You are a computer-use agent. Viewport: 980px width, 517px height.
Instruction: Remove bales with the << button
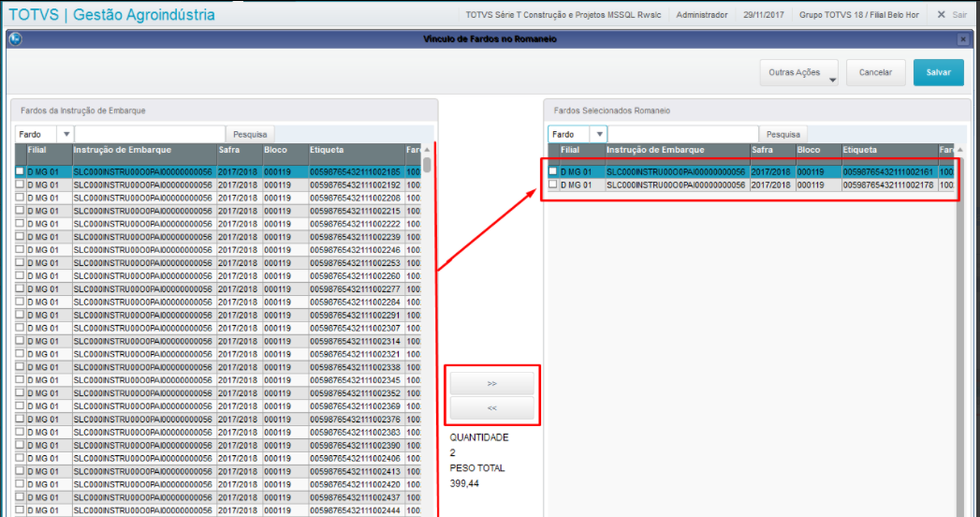tap(492, 407)
